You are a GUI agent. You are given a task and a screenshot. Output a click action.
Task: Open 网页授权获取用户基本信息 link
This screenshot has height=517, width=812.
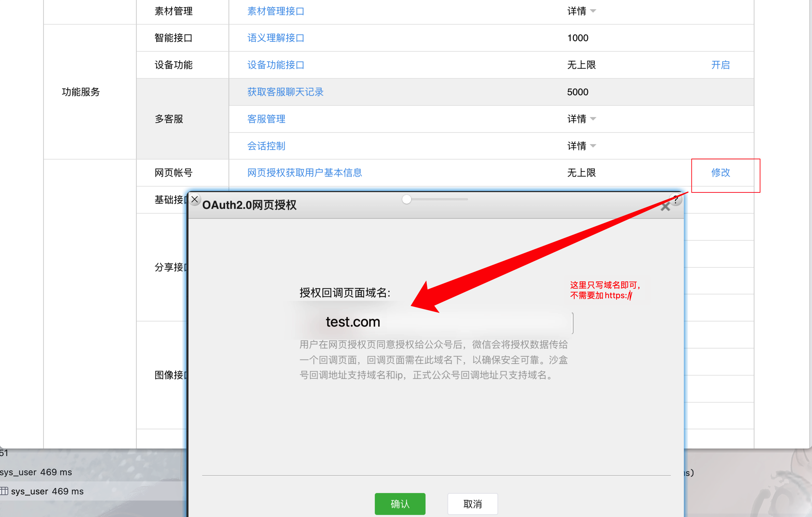click(304, 173)
